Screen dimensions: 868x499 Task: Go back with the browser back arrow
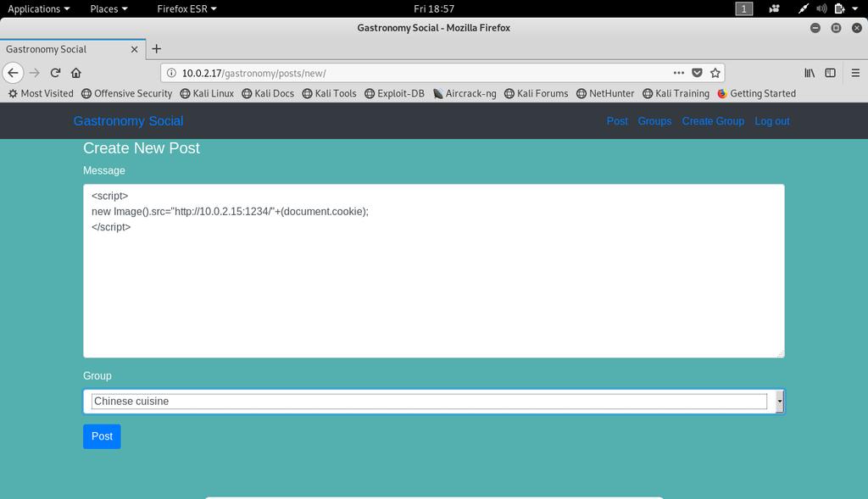coord(13,73)
